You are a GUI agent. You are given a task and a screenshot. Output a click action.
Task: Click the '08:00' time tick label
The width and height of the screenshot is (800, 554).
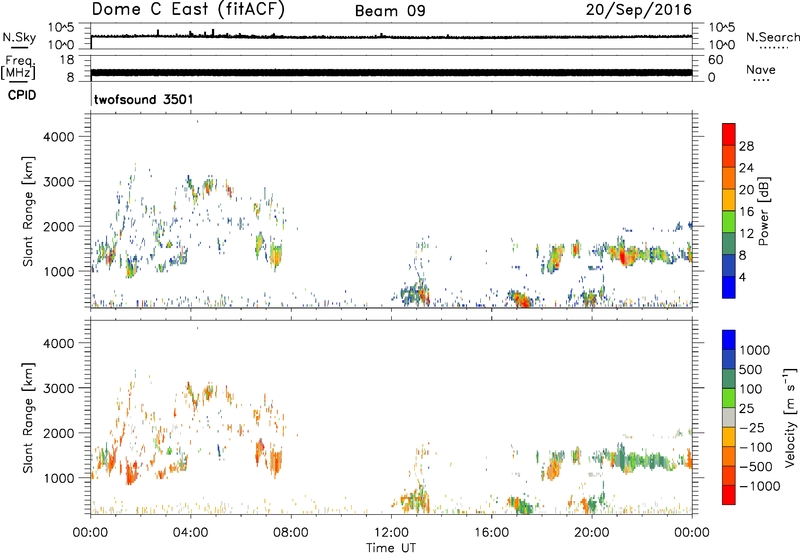291,533
